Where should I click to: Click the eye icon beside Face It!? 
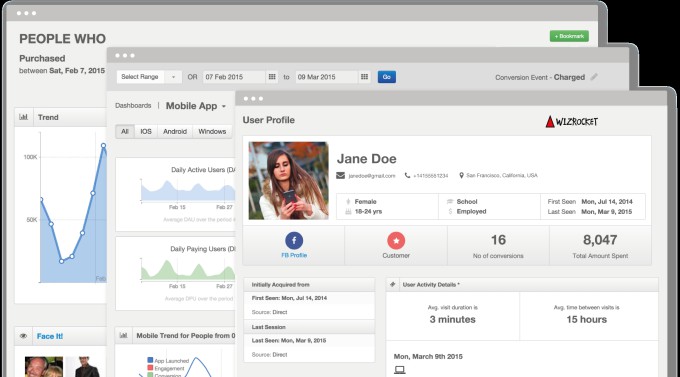(x=23, y=336)
